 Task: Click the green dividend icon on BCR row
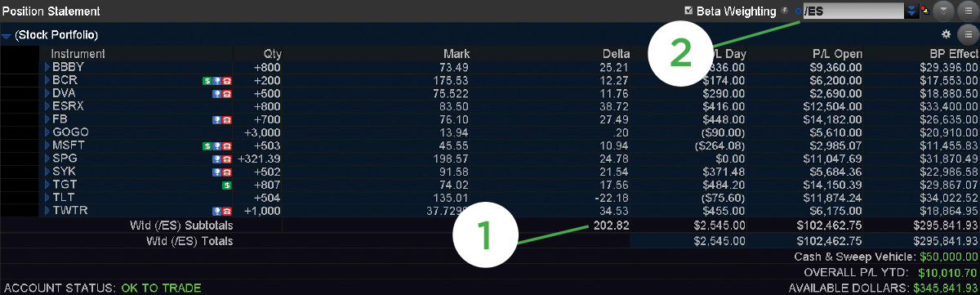tap(207, 80)
